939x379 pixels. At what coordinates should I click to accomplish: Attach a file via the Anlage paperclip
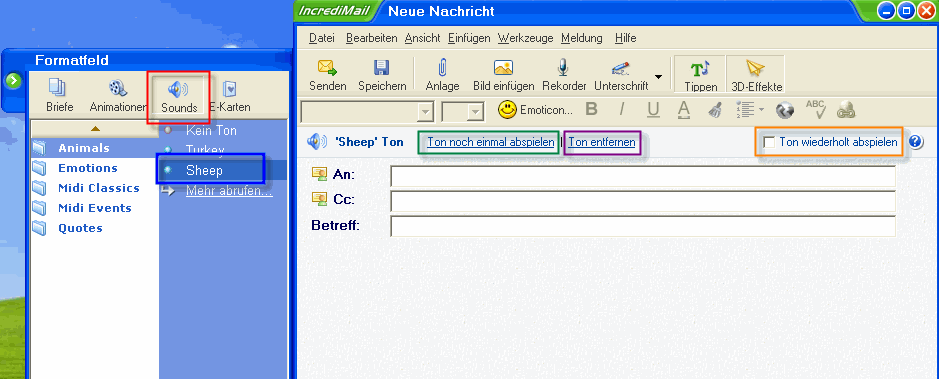tap(443, 67)
